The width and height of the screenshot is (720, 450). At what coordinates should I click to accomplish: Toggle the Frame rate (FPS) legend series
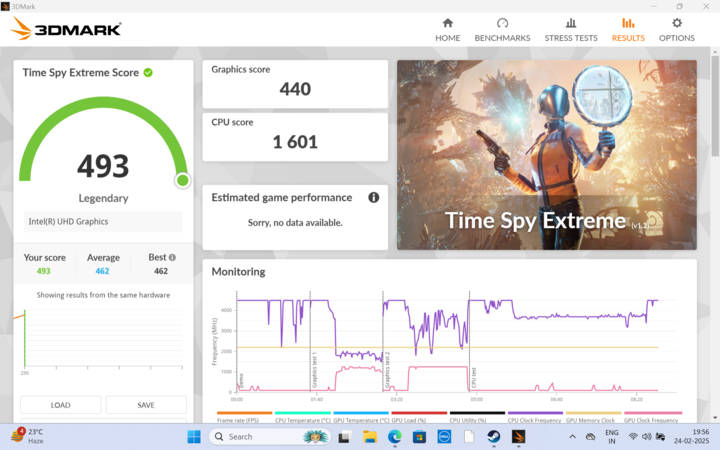click(244, 417)
